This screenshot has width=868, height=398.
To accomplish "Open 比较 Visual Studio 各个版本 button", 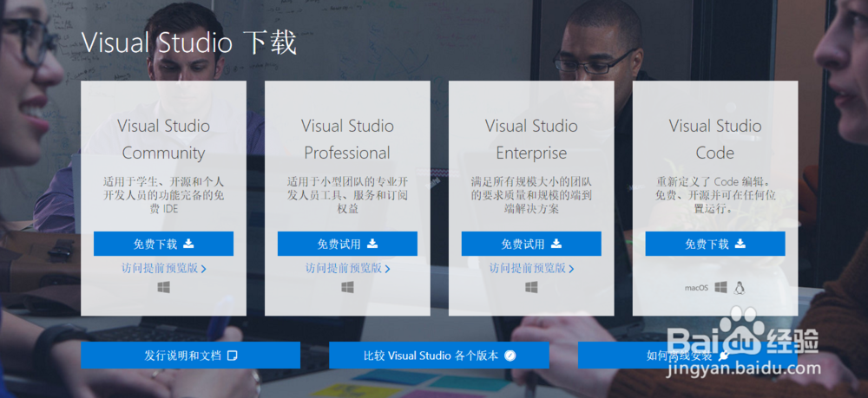I will (x=439, y=355).
